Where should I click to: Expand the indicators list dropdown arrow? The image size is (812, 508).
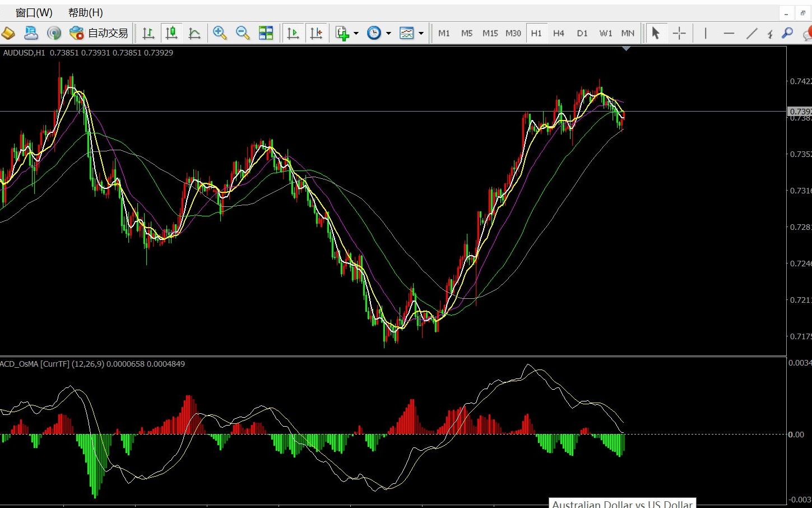(356, 34)
